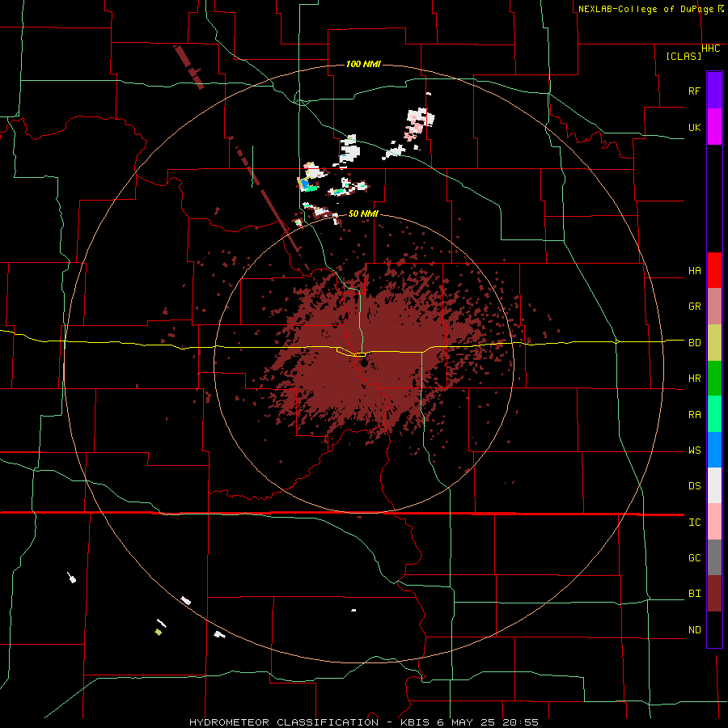Select the BD yellow legend swatch
The image size is (728, 728).
pyautogui.click(x=714, y=342)
